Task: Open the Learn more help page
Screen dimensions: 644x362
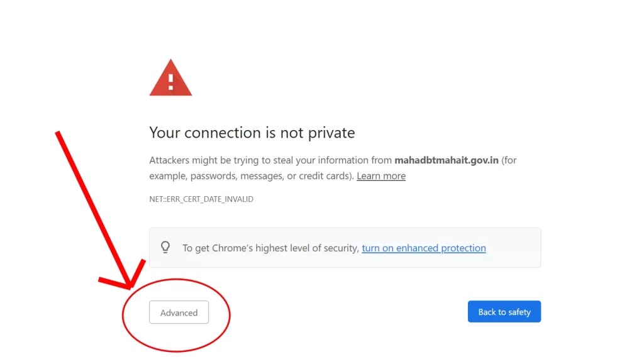Action: (380, 175)
